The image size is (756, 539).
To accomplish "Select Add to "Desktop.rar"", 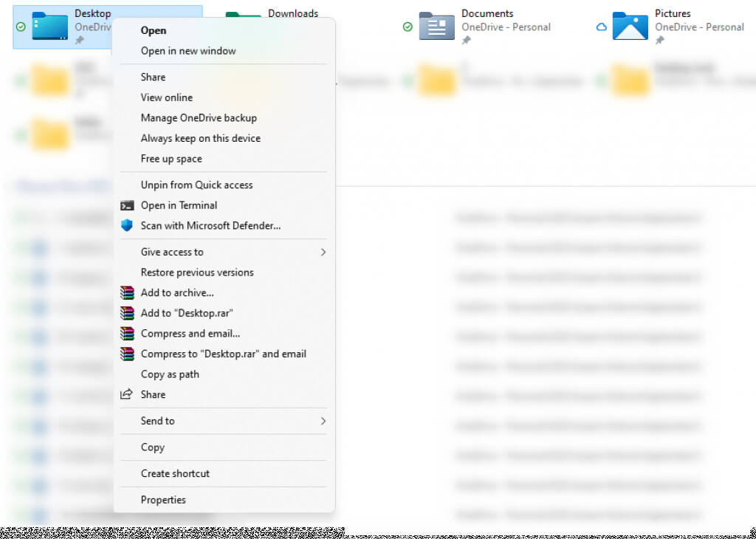I will coord(187,313).
